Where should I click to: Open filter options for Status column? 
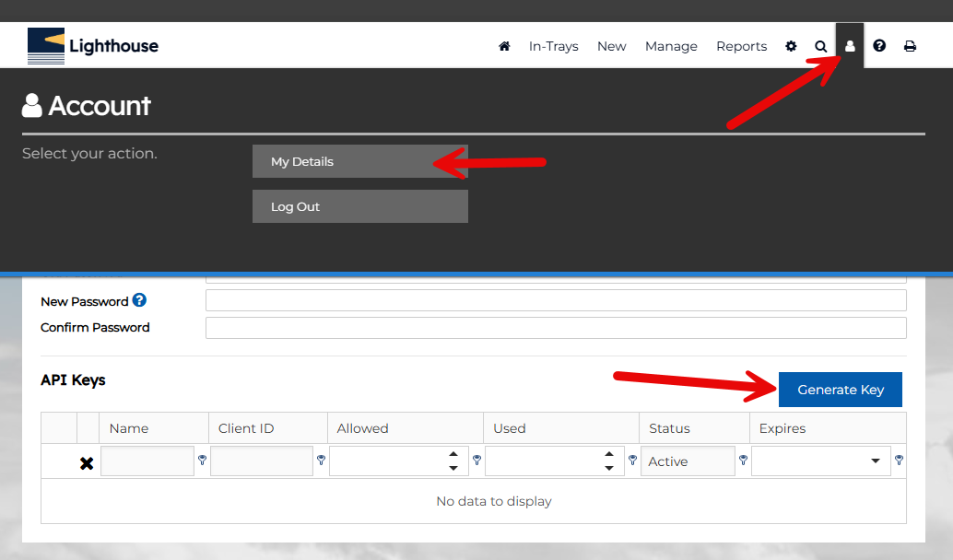(743, 460)
